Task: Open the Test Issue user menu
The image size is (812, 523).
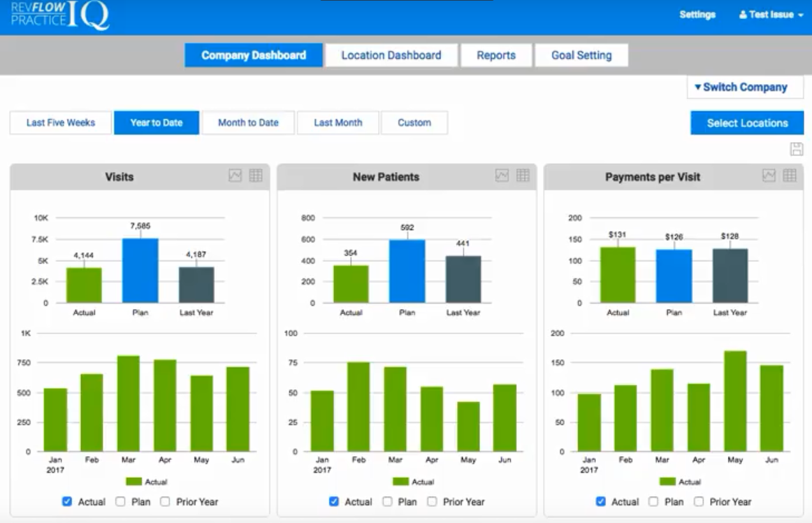Action: click(x=771, y=15)
